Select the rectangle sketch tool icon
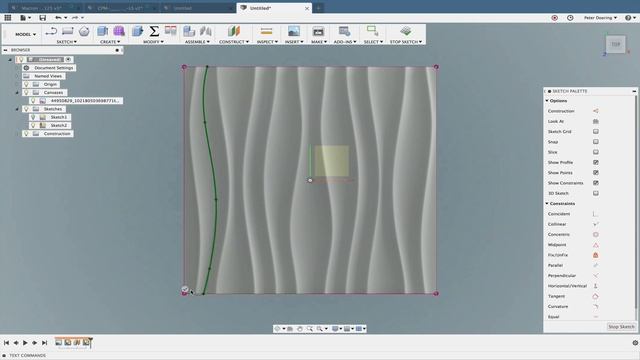The width and height of the screenshot is (640, 360). (67, 31)
